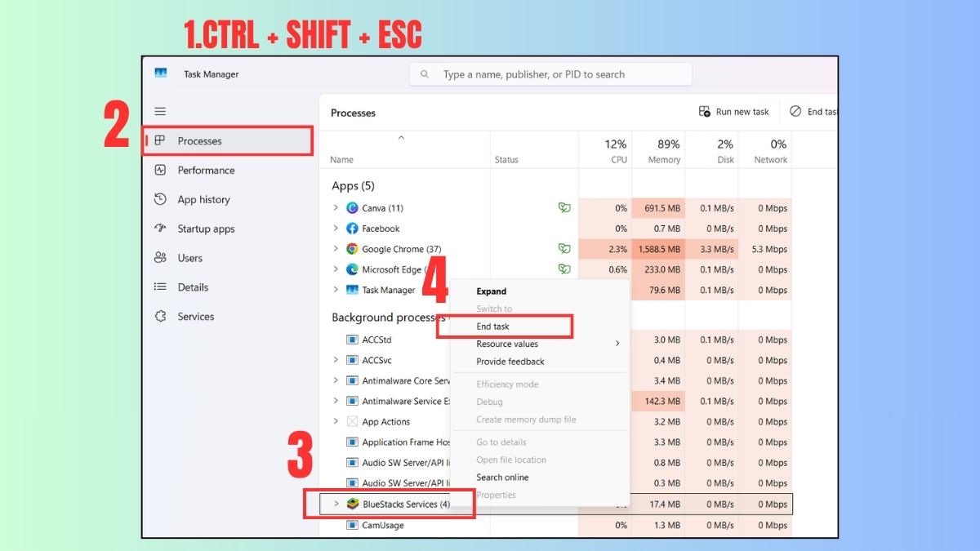Switch to the Processes tab
Image resolution: width=980 pixels, height=551 pixels.
228,140
